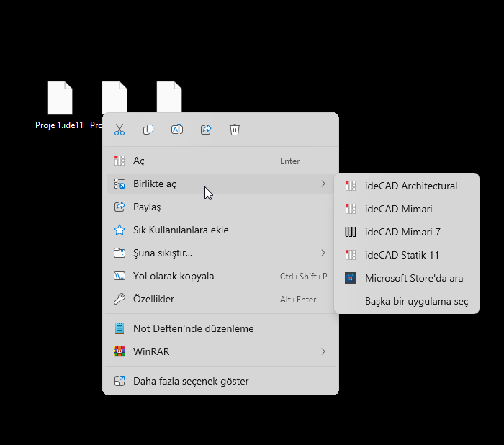
Task: Select Başka bir uygulama seç
Action: (x=407, y=301)
